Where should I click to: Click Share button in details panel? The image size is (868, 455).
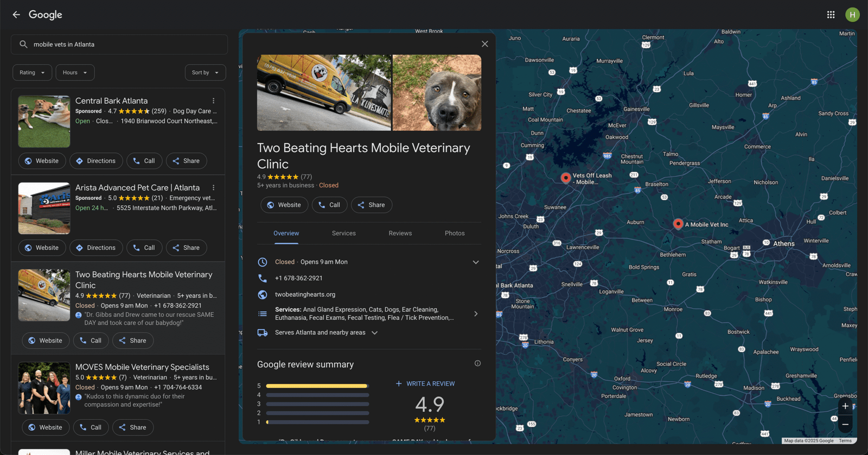[x=372, y=205]
